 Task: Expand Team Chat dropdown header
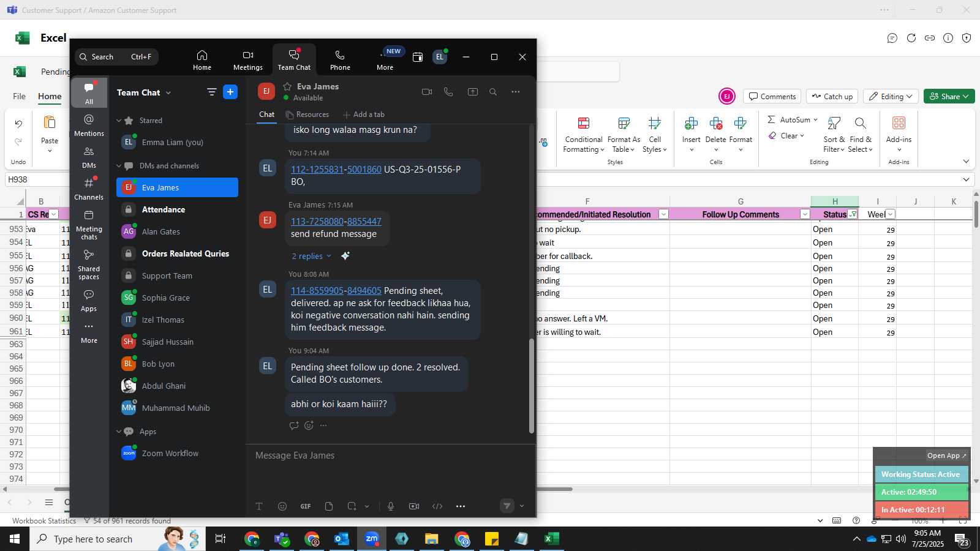145,92
